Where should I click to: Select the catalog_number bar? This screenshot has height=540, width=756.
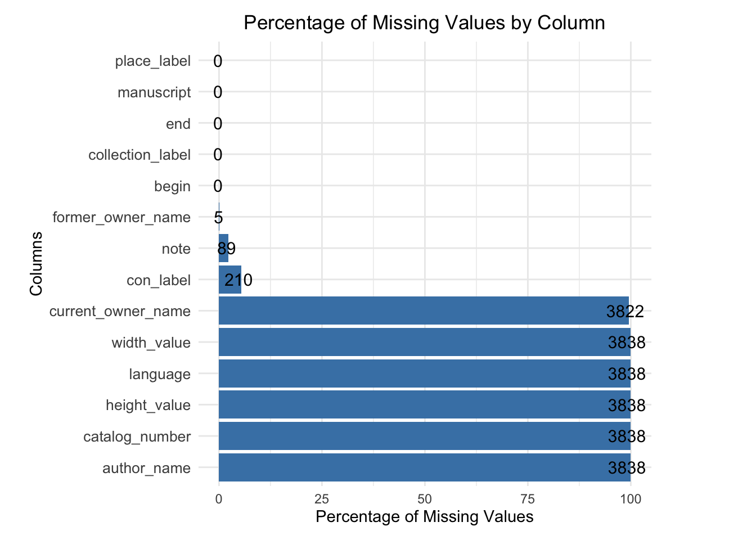point(424,436)
